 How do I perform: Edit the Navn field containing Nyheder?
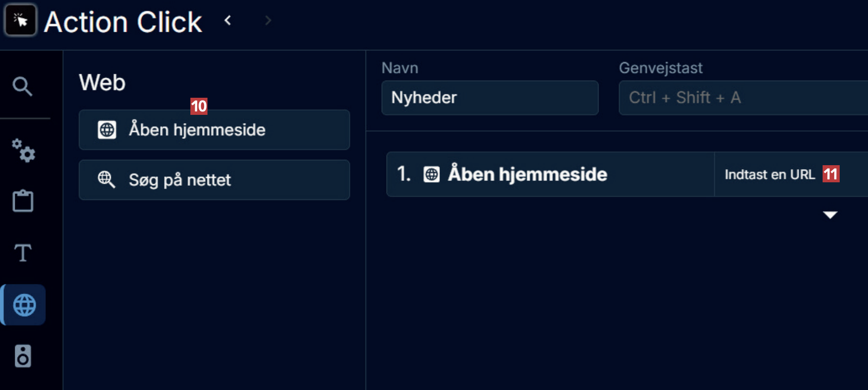(489, 98)
